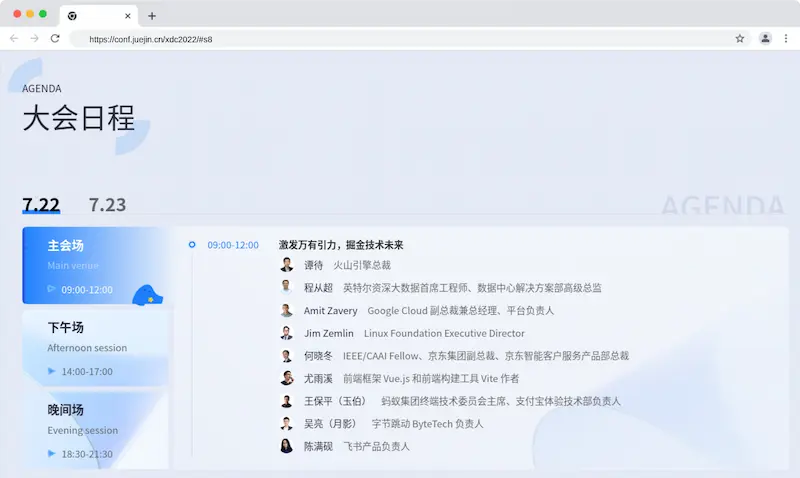Click title 字节跳动 ByteTech 负责人
This screenshot has width=800, height=478.
click(x=427, y=424)
